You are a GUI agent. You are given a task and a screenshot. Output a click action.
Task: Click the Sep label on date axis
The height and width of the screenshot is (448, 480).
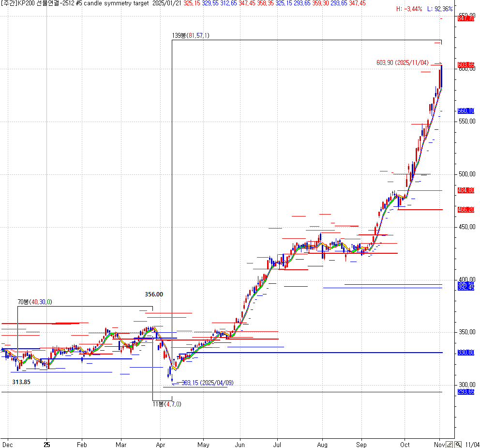pos(361,445)
